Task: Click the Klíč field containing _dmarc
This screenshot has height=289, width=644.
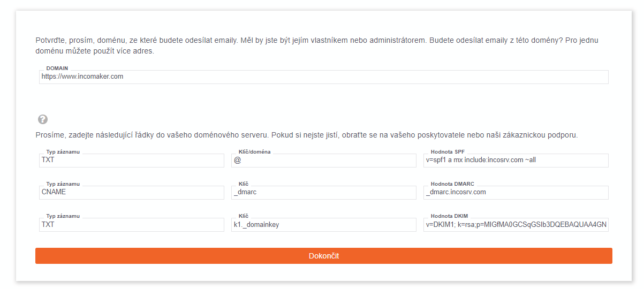Action: tap(324, 193)
